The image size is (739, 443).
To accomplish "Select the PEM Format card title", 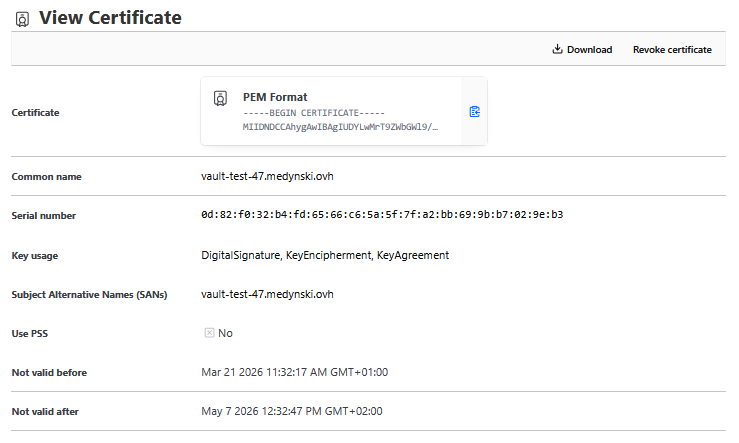I will pos(275,97).
